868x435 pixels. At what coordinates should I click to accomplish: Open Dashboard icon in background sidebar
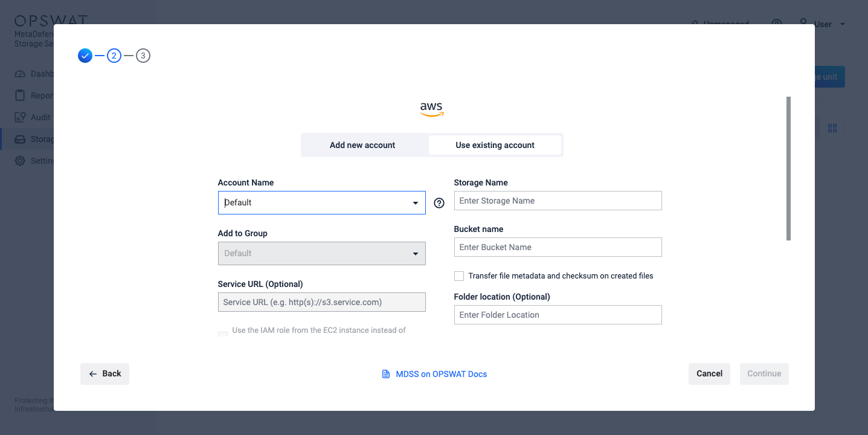pyautogui.click(x=20, y=74)
